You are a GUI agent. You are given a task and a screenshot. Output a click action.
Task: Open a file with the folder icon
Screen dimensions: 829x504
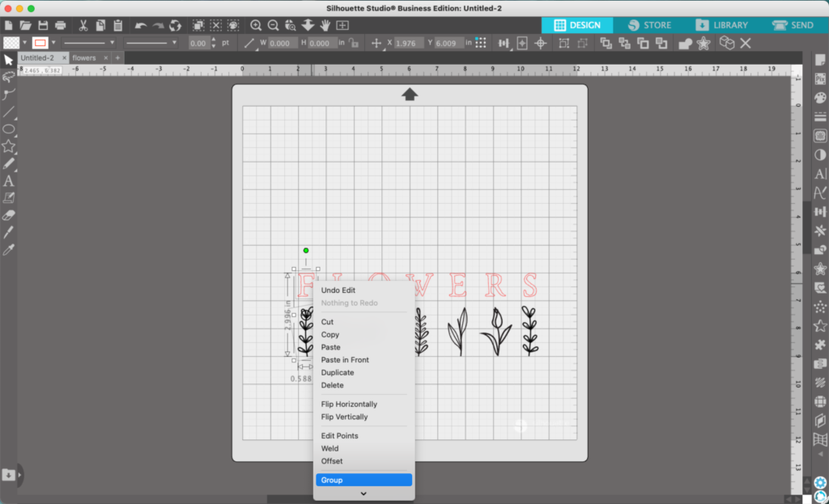(25, 25)
